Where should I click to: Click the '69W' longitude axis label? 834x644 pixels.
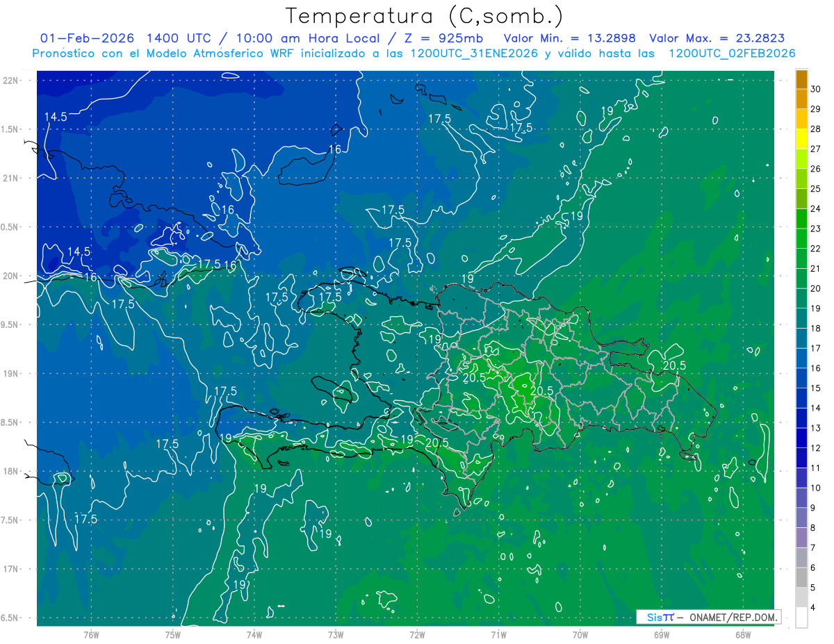(662, 634)
